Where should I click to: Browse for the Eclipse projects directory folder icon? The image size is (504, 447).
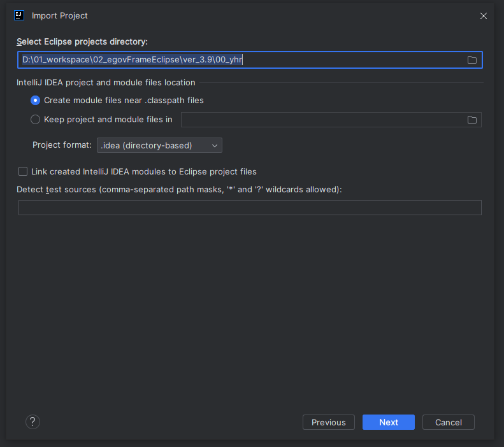(472, 60)
